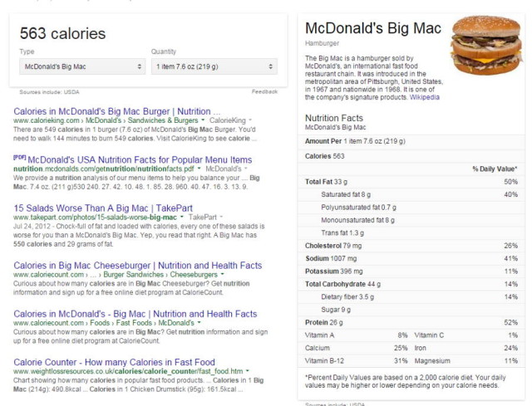Open Calories in Big Mac Cheeseburger result

pyautogui.click(x=138, y=266)
